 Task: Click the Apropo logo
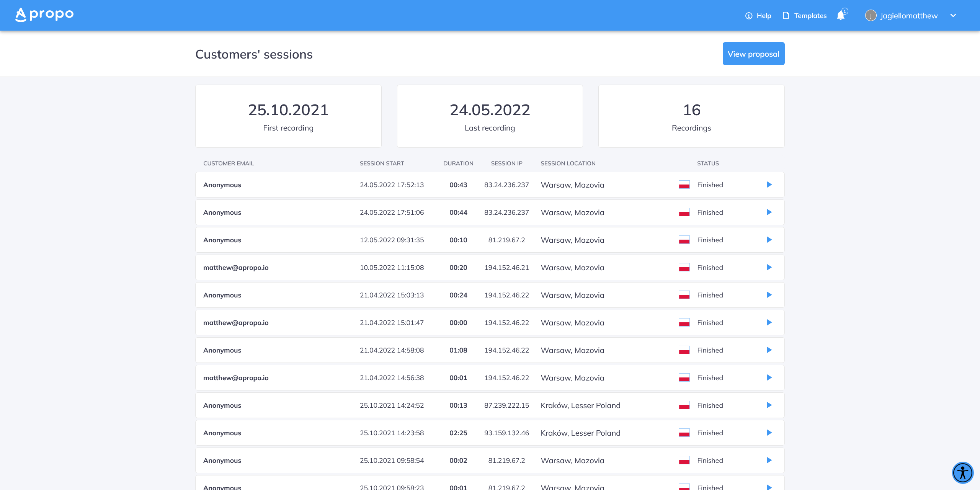point(44,15)
